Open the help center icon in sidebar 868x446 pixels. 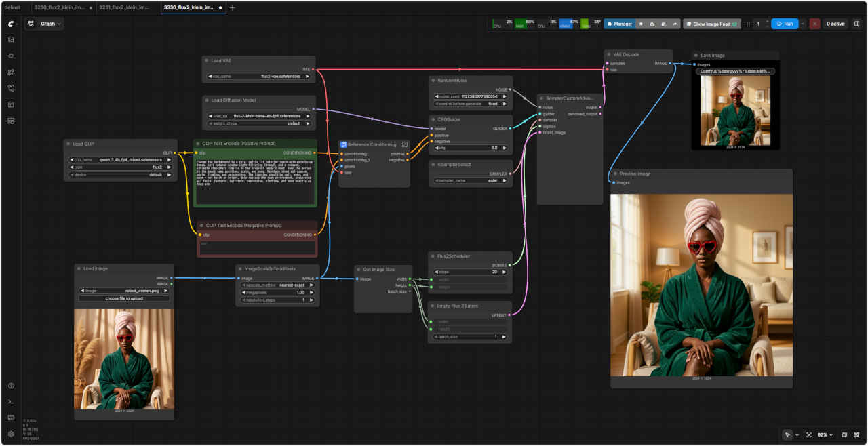click(11, 386)
